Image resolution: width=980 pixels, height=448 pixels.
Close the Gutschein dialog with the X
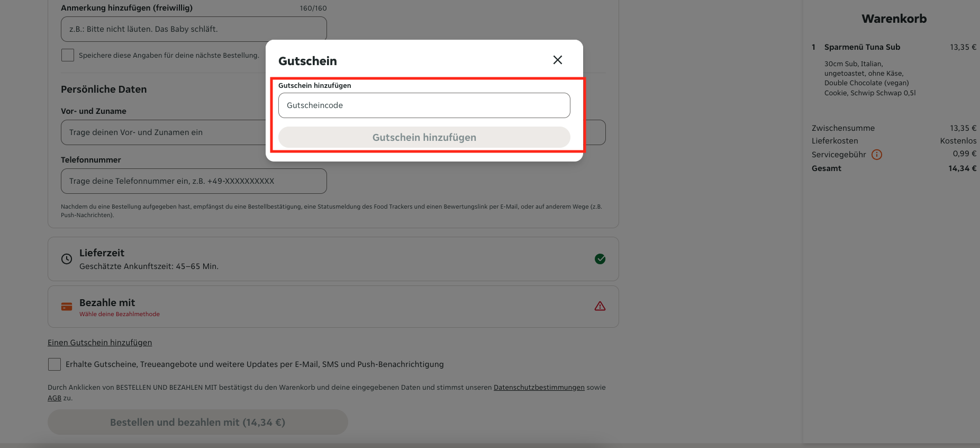pyautogui.click(x=557, y=60)
